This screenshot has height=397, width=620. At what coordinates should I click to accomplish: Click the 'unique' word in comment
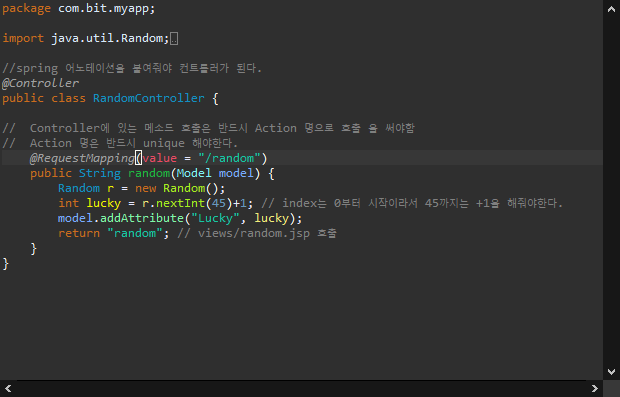(x=164, y=143)
